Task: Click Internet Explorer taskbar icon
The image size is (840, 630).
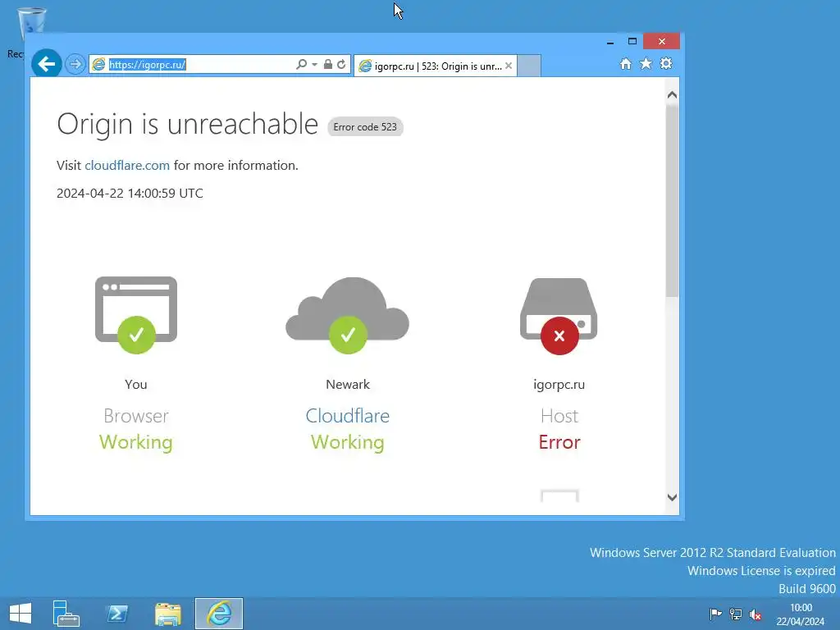Action: [x=218, y=614]
